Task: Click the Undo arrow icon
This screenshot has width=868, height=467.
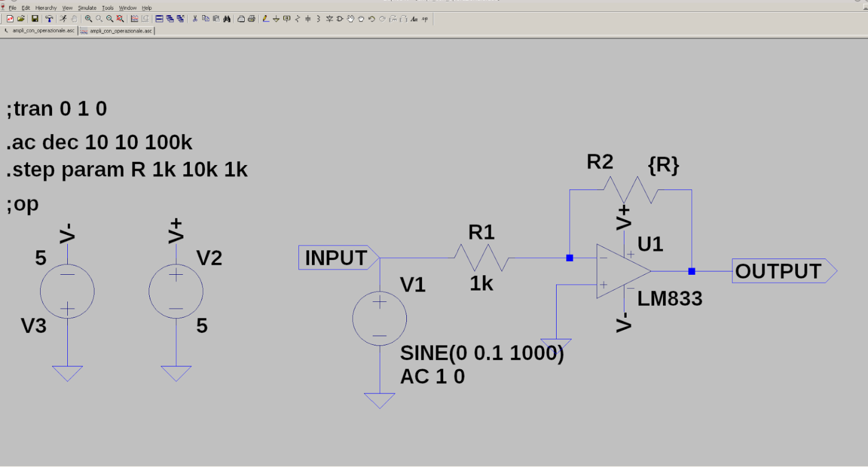Action: point(371,19)
